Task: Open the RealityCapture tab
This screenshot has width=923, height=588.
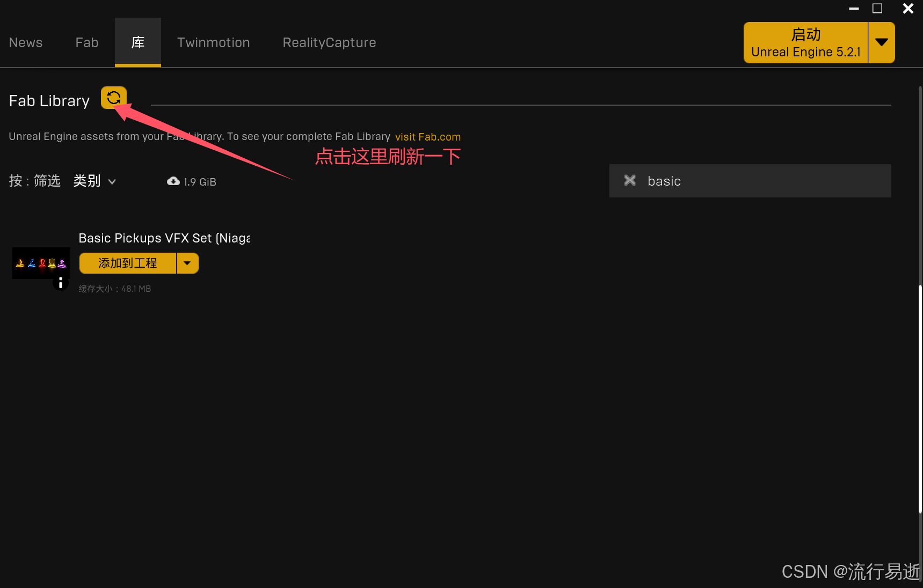Action: coord(330,42)
